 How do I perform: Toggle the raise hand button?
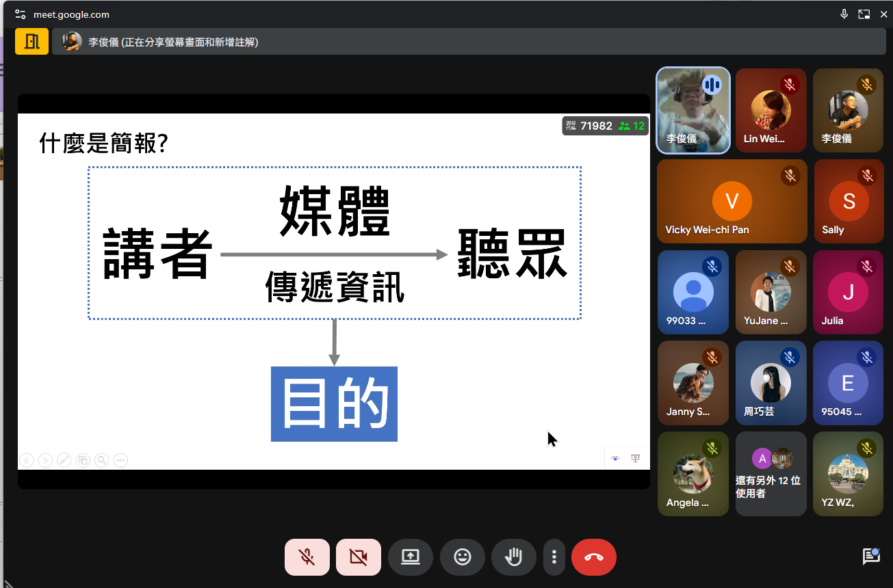[x=513, y=557]
